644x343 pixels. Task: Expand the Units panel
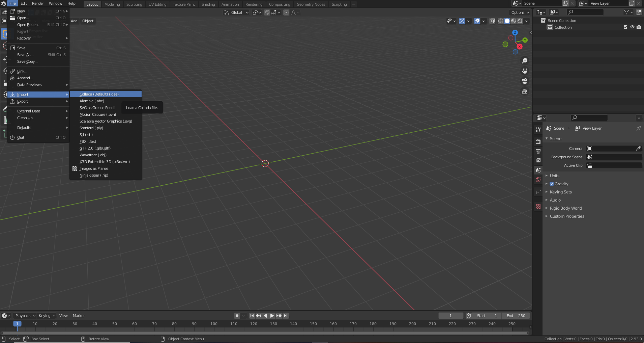pos(554,176)
